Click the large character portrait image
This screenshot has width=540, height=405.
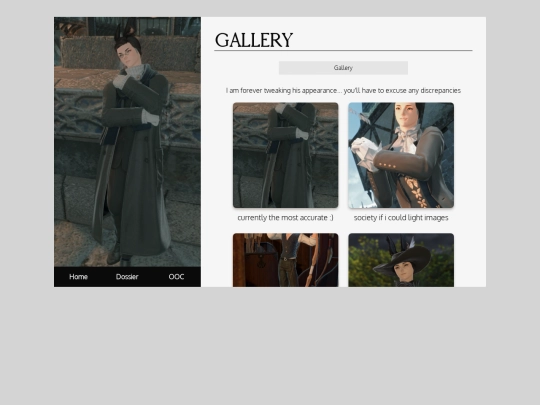[127, 142]
